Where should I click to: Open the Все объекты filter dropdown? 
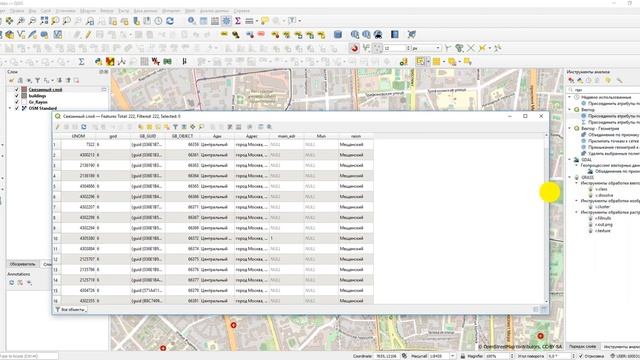71,309
